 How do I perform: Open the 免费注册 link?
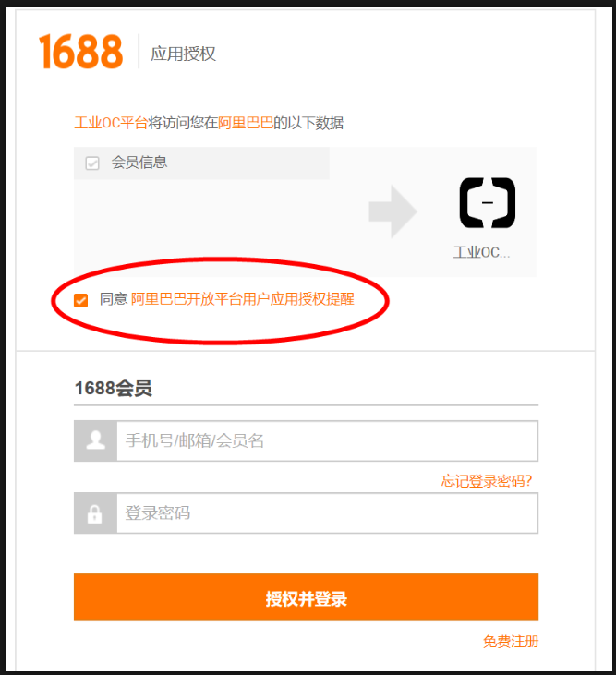511,642
